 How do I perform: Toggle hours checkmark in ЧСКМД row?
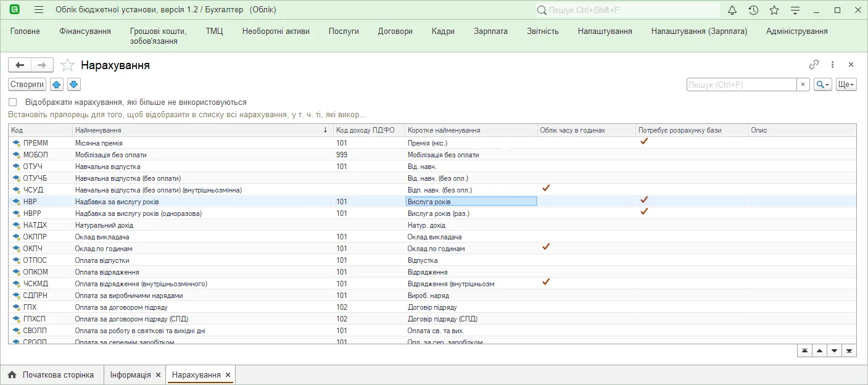coord(545,281)
